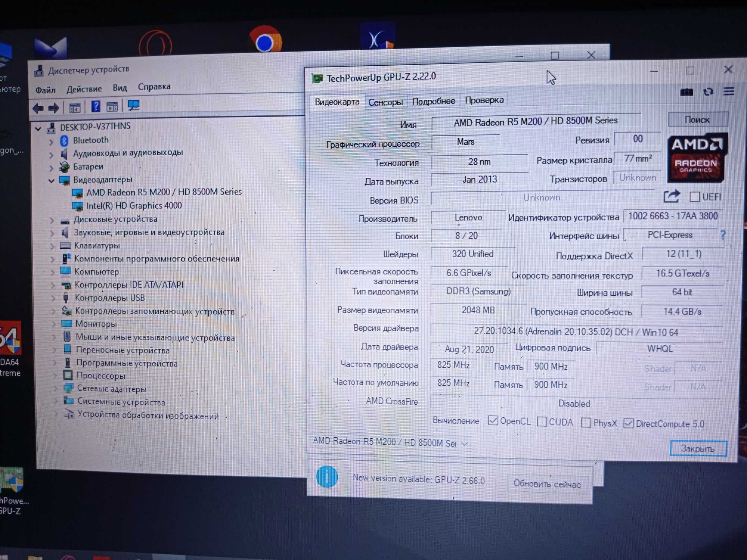
Task: Open the Файл menu in Device Manager
Action: pyautogui.click(x=45, y=90)
